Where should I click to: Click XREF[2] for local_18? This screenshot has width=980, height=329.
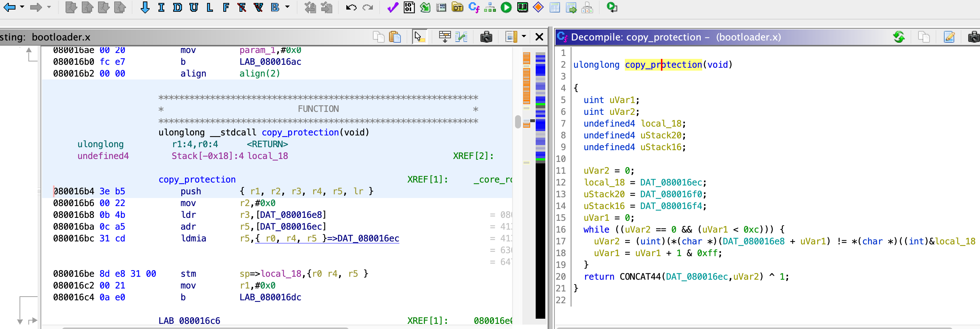pos(473,156)
